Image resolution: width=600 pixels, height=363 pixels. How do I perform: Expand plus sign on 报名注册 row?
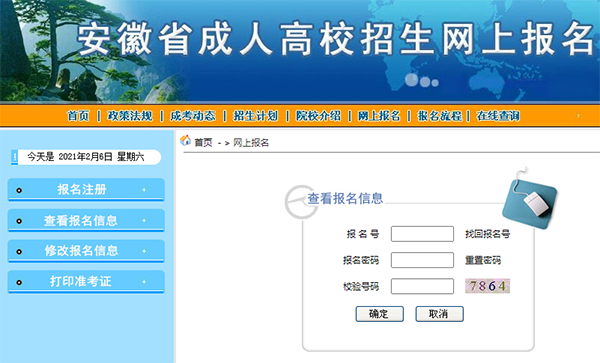(144, 190)
